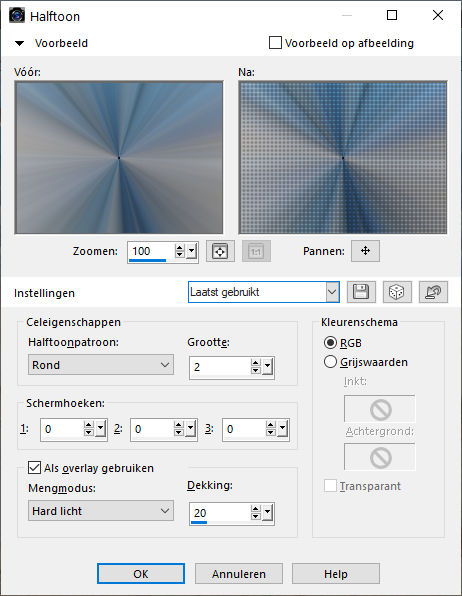Decrease Zoomen value with down arrow

[179, 255]
